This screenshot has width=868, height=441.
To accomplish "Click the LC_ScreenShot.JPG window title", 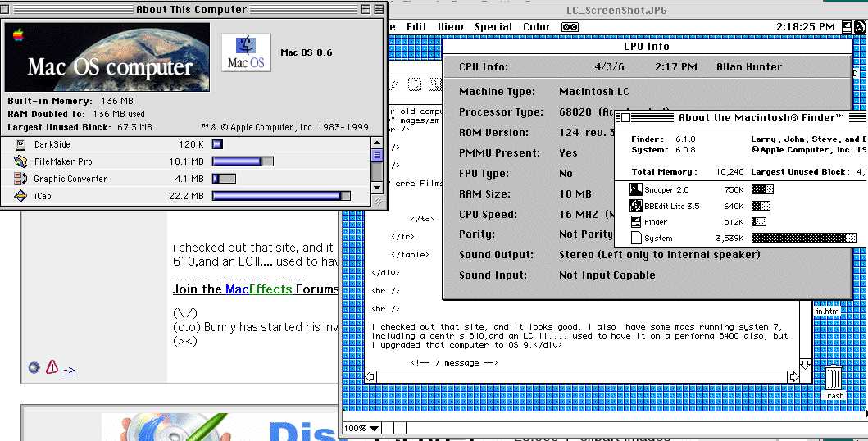I will pos(616,10).
